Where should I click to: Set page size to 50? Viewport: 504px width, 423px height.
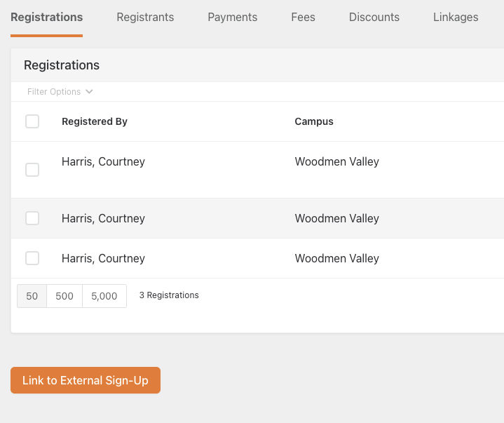[32, 296]
